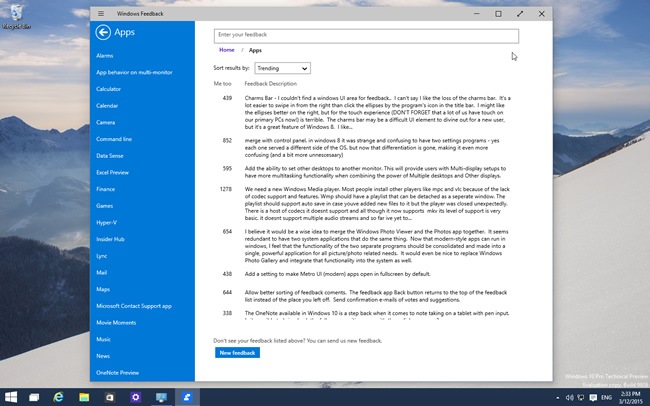This screenshot has height=406, width=650.
Task: Open the volume speaker tray icon
Action: 570,398
